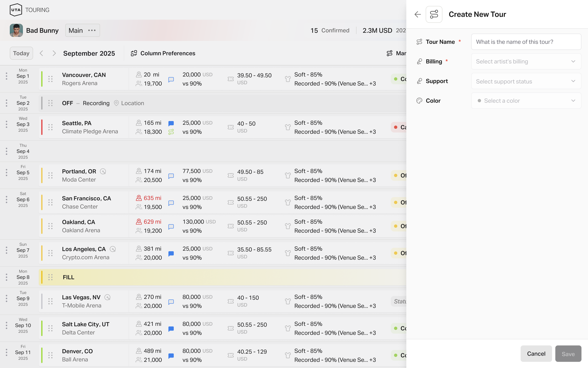Click the location pin on OFF Recording row
Viewport: 588px width, 368px height.
pyautogui.click(x=116, y=103)
